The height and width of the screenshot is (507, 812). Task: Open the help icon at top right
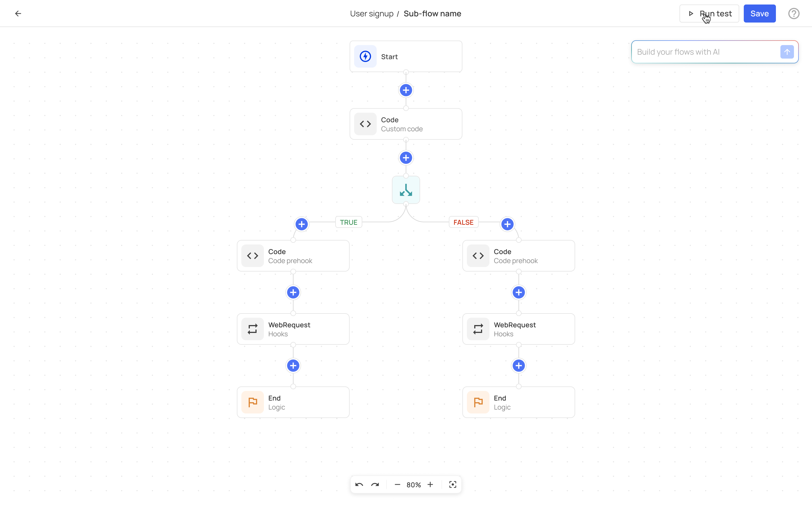click(794, 14)
